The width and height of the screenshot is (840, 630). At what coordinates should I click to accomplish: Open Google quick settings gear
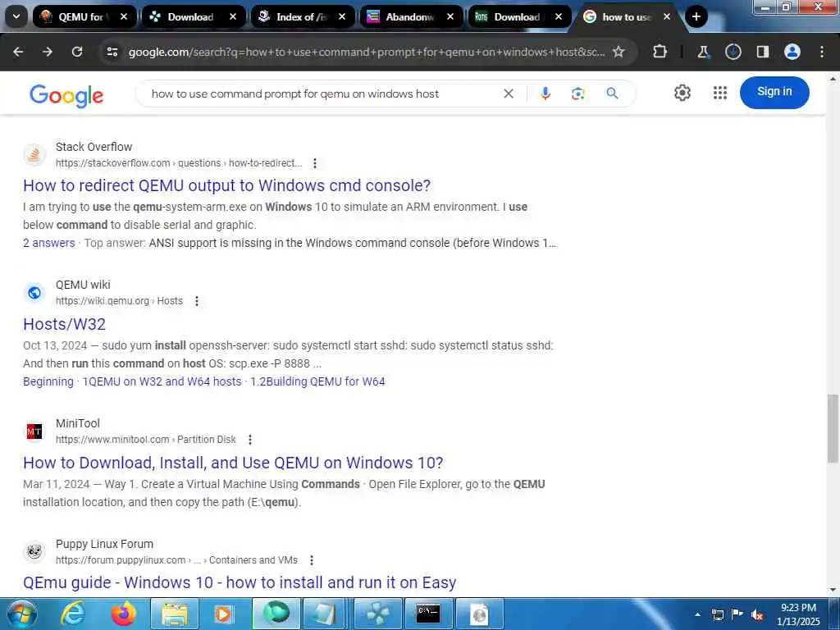(682, 93)
